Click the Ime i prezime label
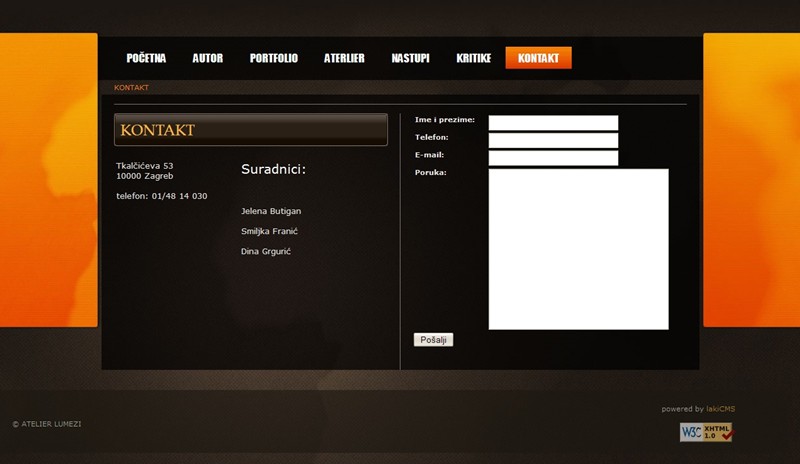 point(444,120)
